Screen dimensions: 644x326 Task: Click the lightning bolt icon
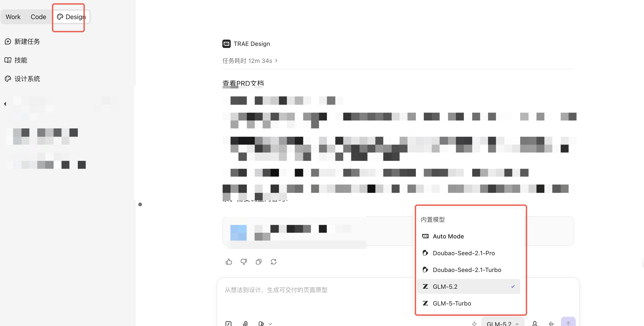474,324
